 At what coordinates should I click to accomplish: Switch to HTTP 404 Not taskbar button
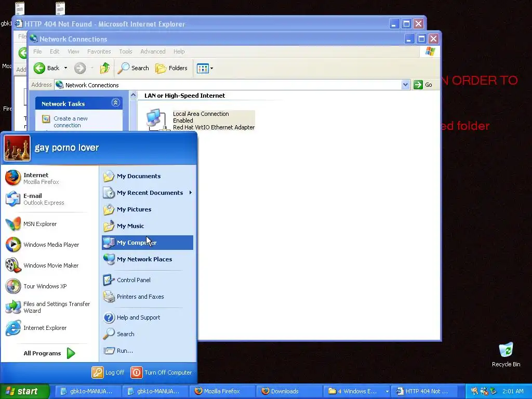click(x=425, y=391)
